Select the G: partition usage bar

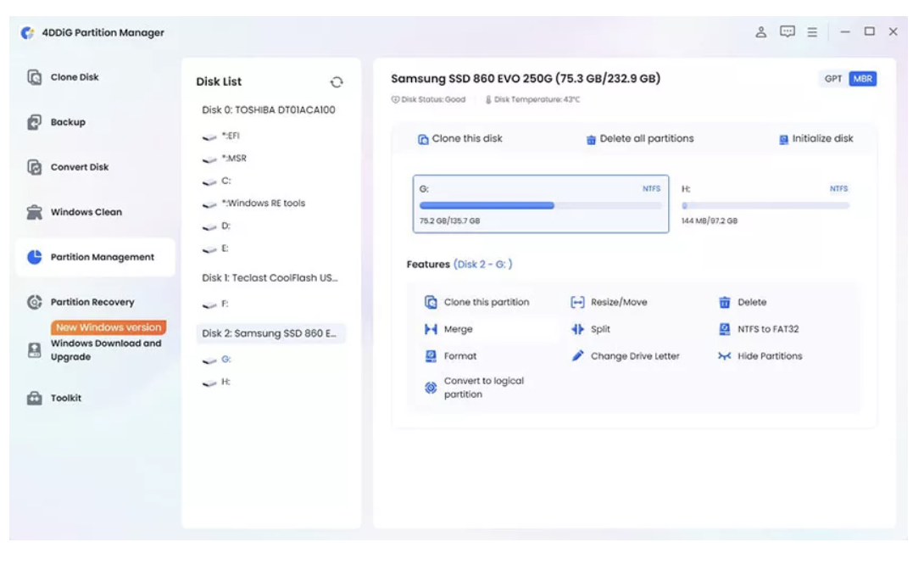[x=540, y=206]
